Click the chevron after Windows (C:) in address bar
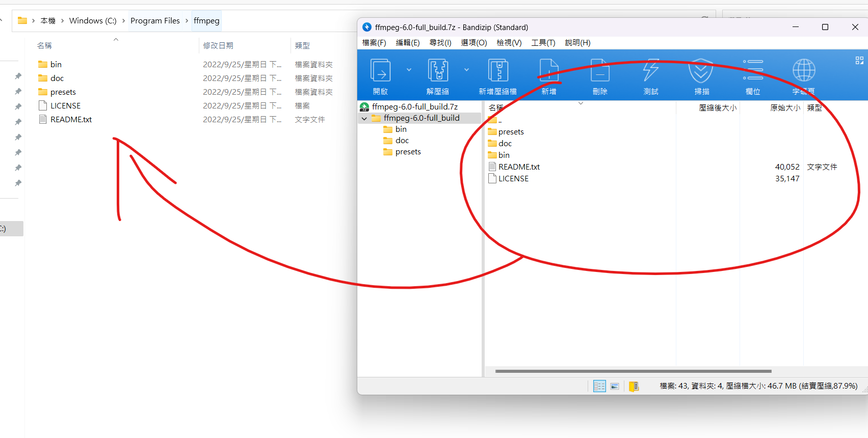 pos(123,20)
